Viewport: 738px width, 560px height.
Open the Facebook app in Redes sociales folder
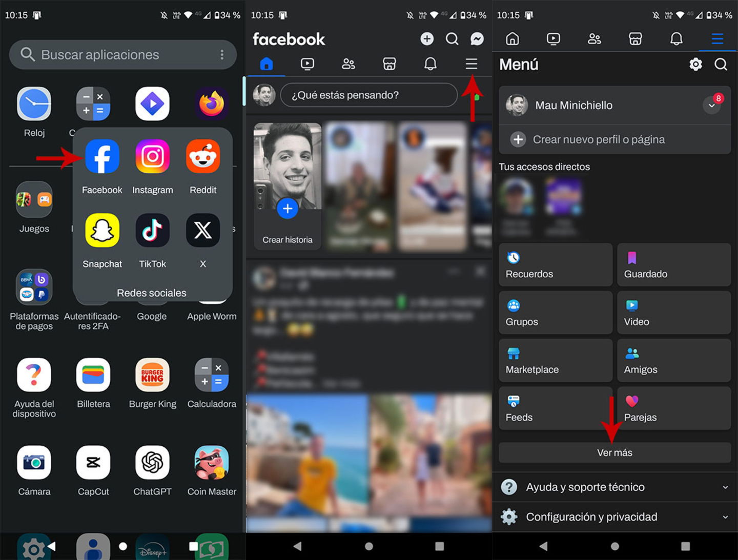click(x=102, y=156)
